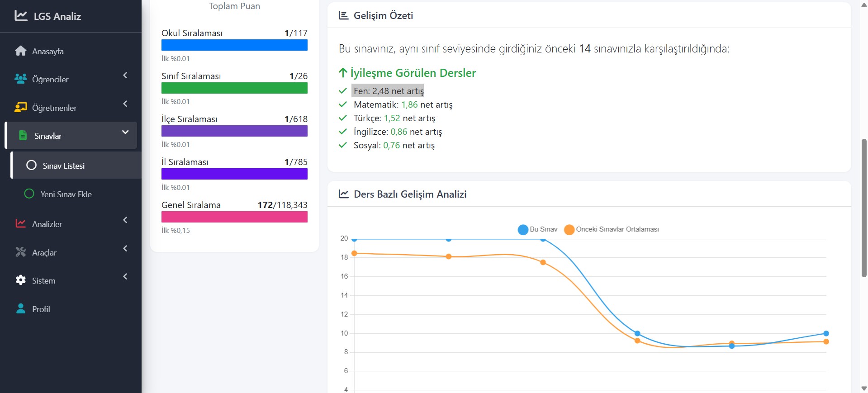Click the Öğretmenler teacher icon
Image resolution: width=868 pixels, height=393 pixels.
click(21, 108)
